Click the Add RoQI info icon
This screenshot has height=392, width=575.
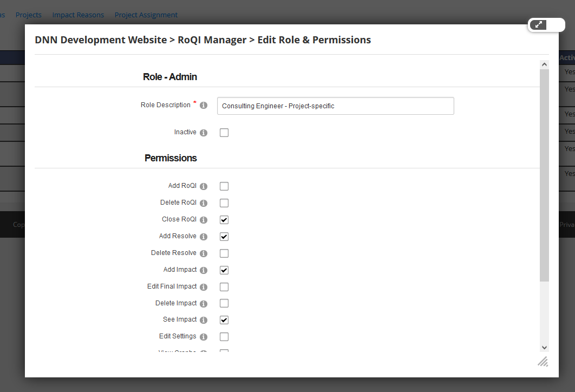[x=204, y=186]
